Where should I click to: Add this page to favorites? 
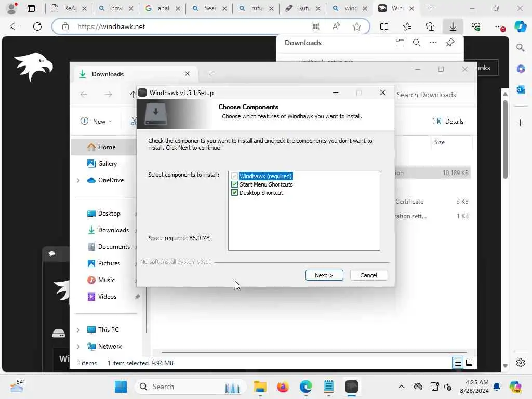356,26
